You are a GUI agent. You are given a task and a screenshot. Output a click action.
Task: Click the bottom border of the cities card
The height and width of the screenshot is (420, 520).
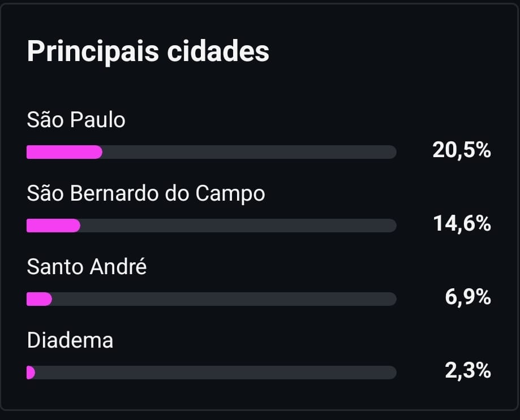tap(260, 409)
